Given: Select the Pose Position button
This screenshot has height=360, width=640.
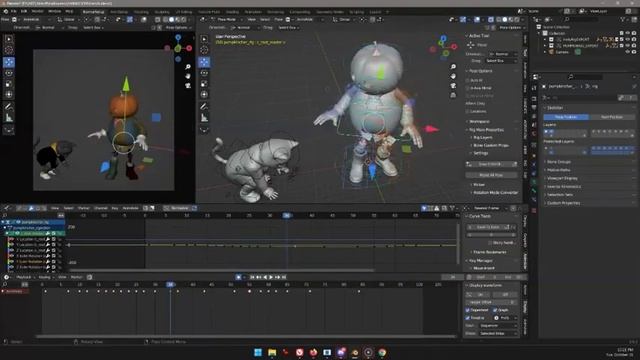Looking at the screenshot, I should click(566, 117).
